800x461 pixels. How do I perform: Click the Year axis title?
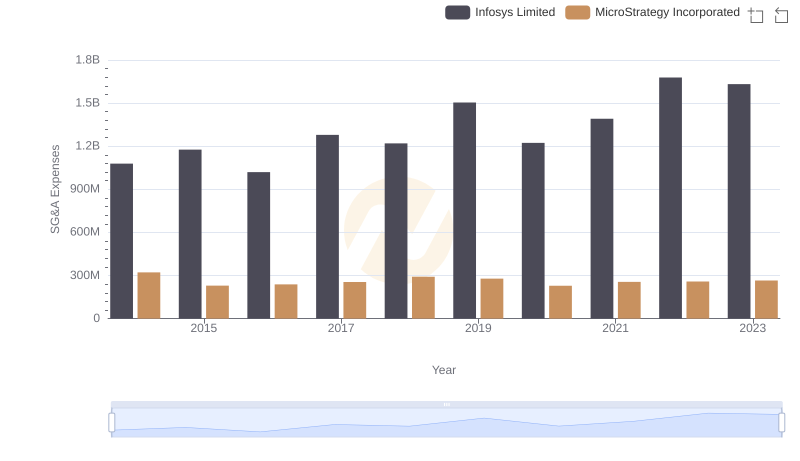[x=444, y=370]
